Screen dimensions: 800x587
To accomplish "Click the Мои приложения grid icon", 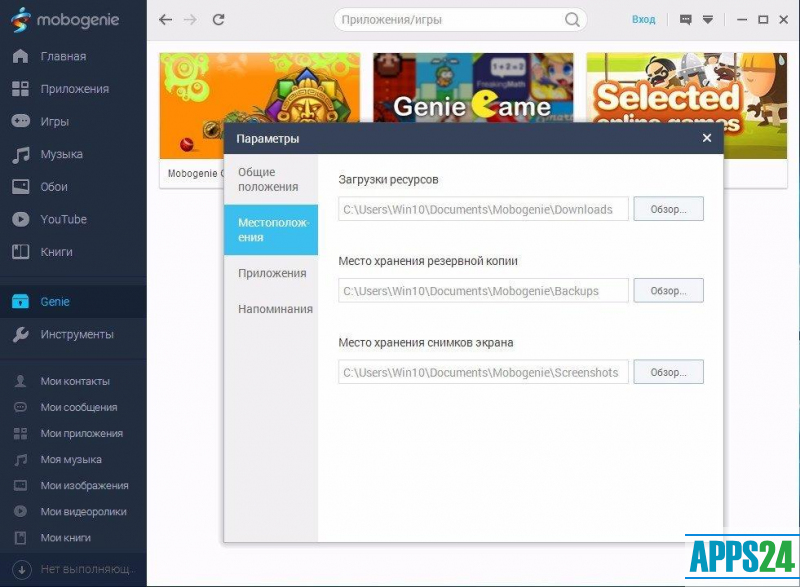I will tap(20, 433).
